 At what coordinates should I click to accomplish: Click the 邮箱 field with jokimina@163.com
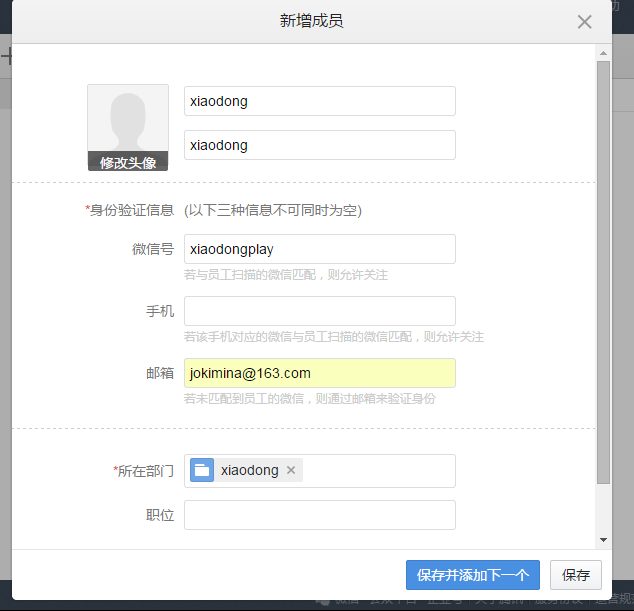[x=320, y=373]
